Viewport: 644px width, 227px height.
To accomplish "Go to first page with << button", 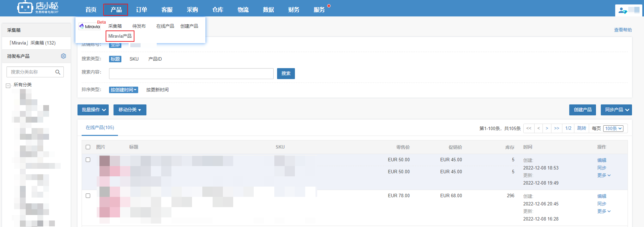I will (x=529, y=128).
